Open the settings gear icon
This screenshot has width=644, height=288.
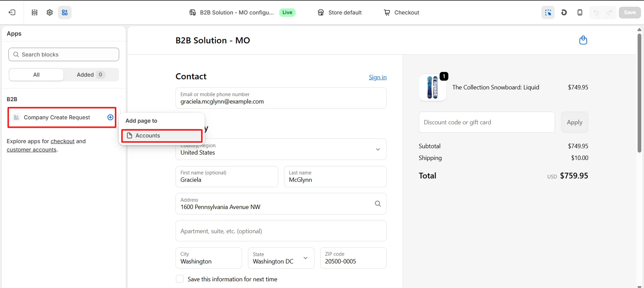[x=50, y=12]
